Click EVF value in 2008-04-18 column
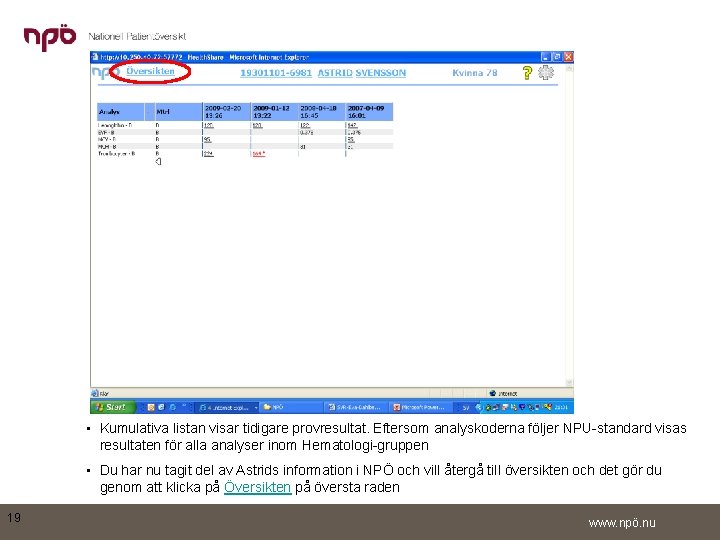Image resolution: width=720 pixels, height=540 pixels. (x=306, y=132)
